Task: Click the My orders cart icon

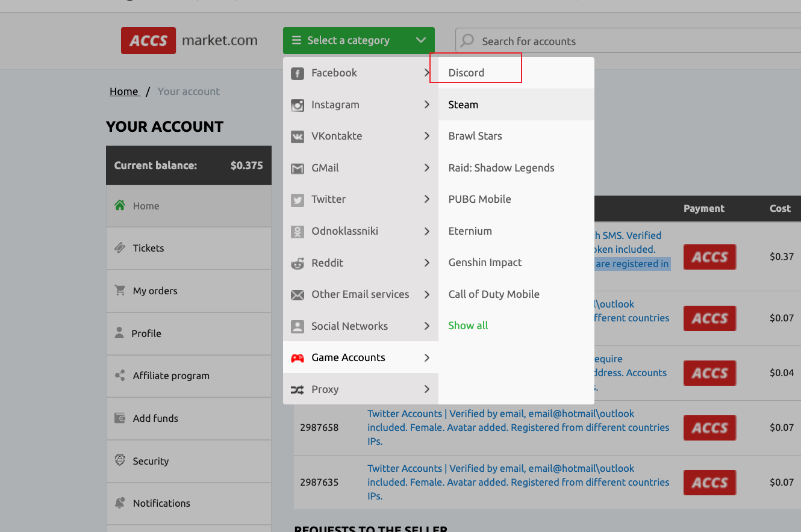Action: coord(120,290)
